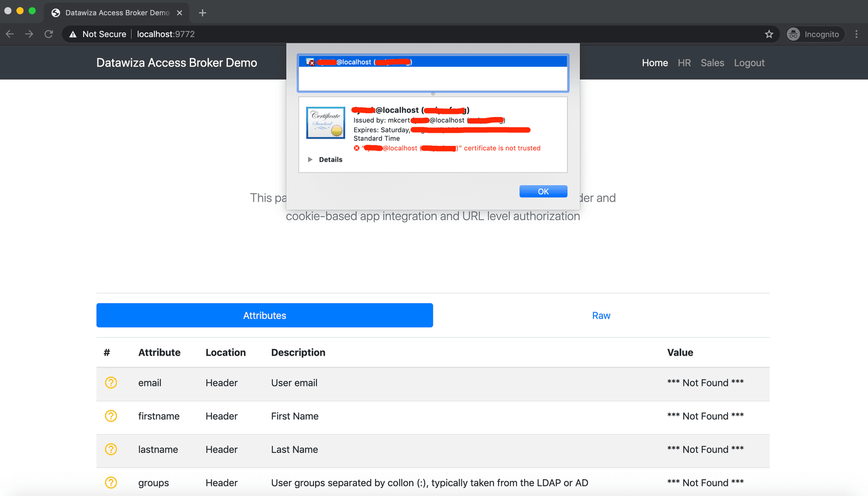Click the 'User email' description cell
The width and height of the screenshot is (868, 496).
click(x=294, y=383)
